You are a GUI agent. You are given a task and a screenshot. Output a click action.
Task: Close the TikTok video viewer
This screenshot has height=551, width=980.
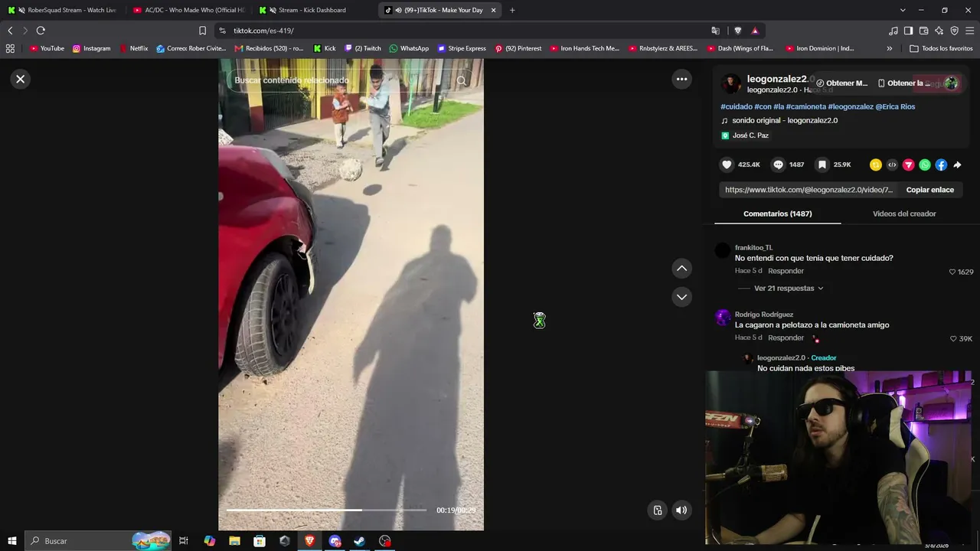pyautogui.click(x=21, y=79)
